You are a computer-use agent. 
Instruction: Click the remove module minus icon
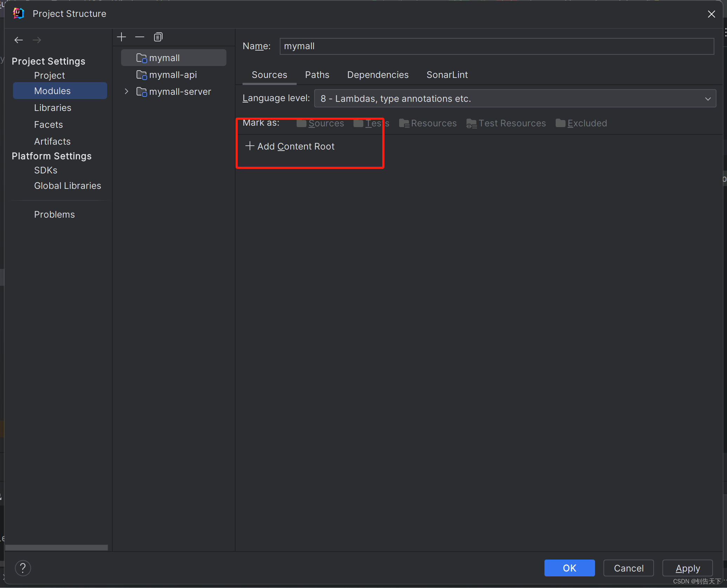[140, 37]
